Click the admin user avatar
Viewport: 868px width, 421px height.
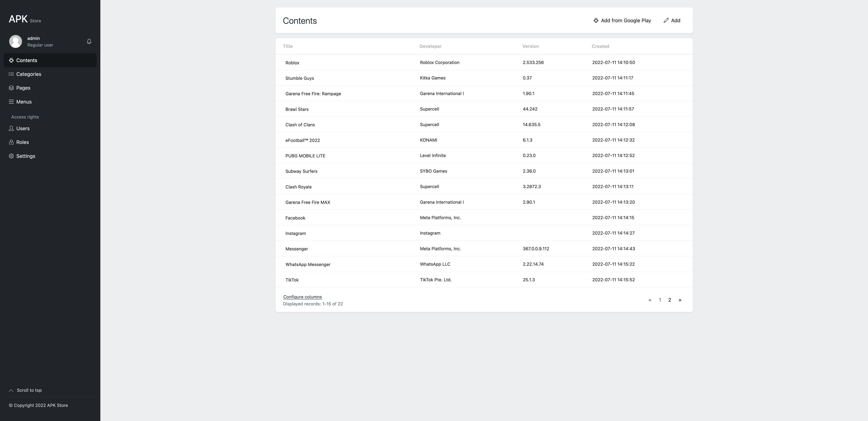pos(15,41)
